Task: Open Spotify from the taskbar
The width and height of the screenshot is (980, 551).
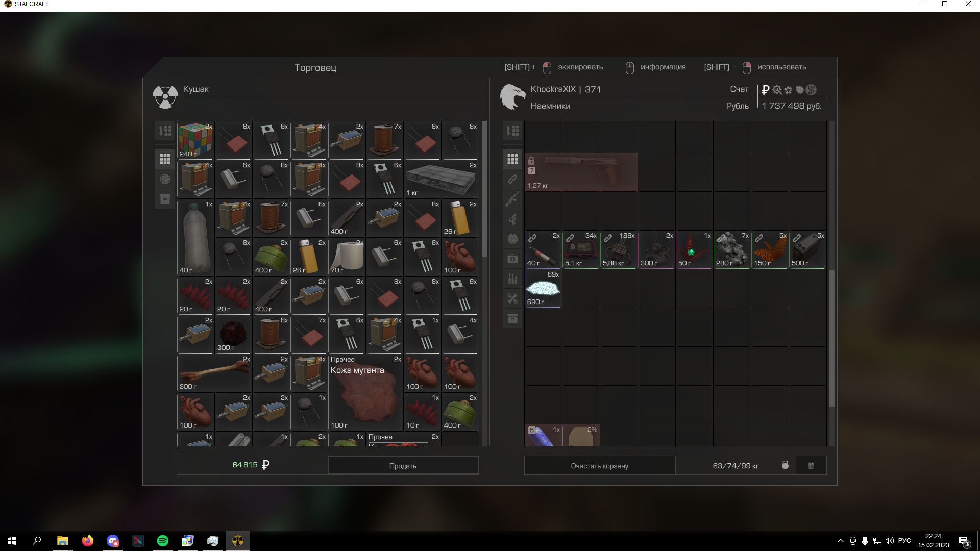Action: tap(163, 541)
